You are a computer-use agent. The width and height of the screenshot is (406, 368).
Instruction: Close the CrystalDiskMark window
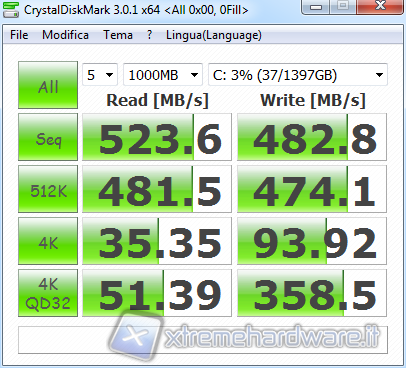click(x=380, y=6)
